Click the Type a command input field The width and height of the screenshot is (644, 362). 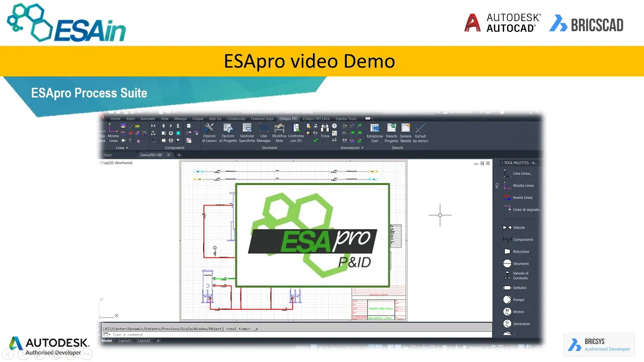297,334
